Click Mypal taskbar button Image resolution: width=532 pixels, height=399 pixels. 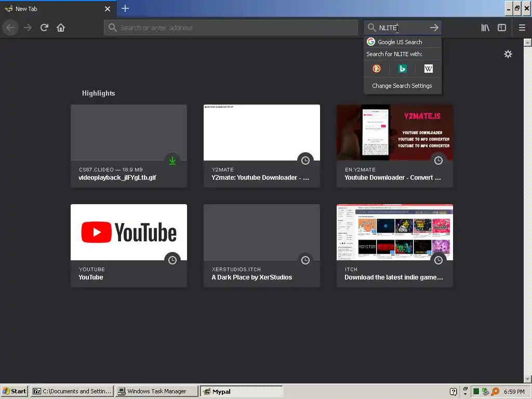(x=241, y=391)
